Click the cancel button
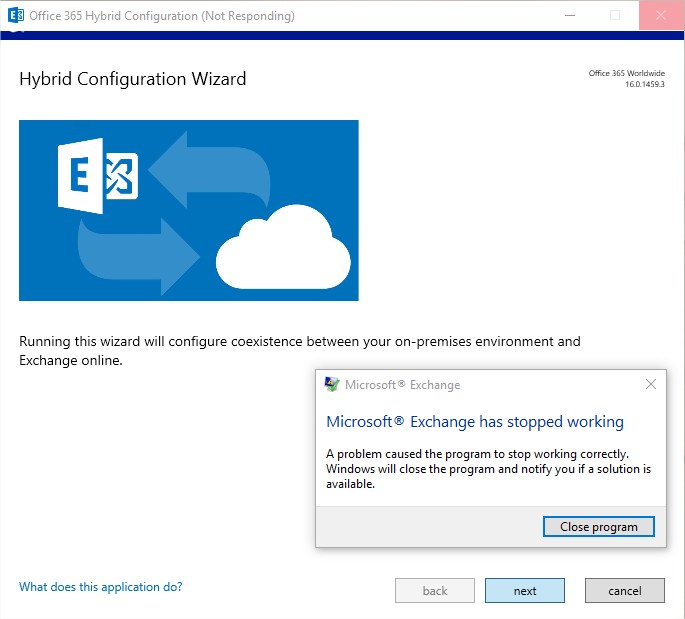The image size is (685, 619). point(625,591)
